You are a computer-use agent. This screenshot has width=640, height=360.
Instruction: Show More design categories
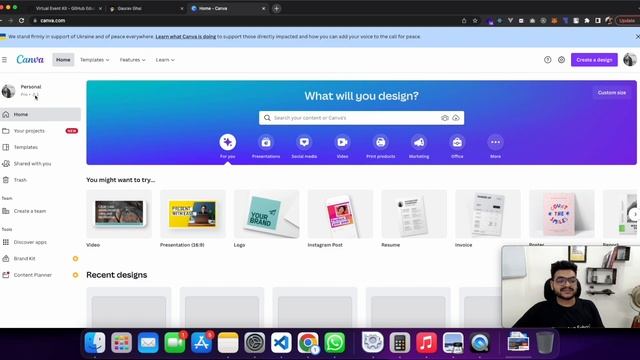pyautogui.click(x=495, y=142)
